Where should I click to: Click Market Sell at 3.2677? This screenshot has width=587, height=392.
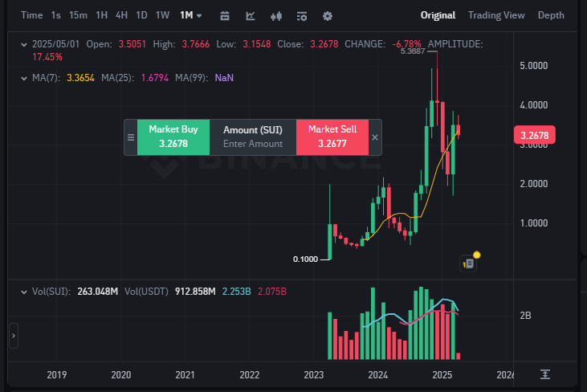pos(332,137)
